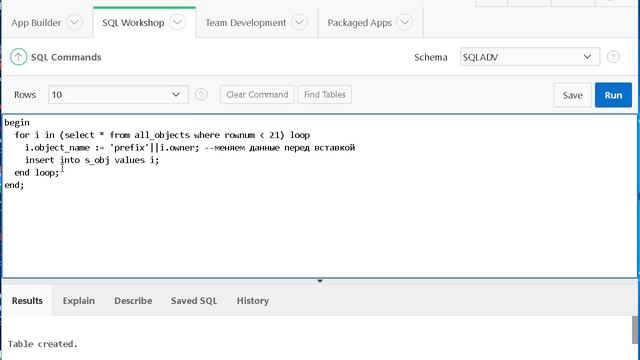
Task: Open the Packaged Apps tab
Action: click(360, 23)
